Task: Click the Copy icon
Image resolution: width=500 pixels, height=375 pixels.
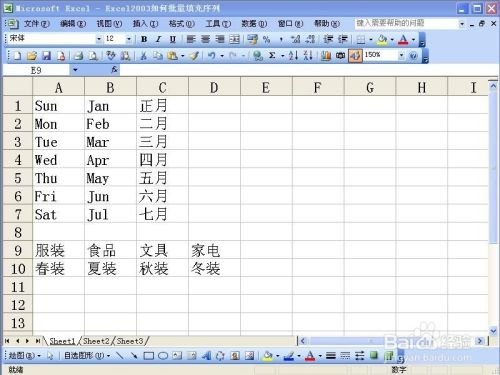Action: pyautogui.click(x=158, y=56)
